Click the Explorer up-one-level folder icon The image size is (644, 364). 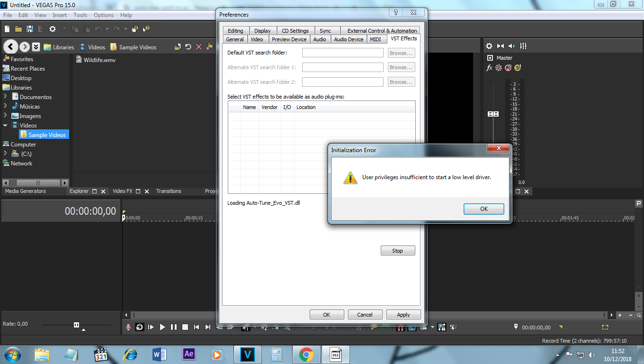(x=178, y=47)
